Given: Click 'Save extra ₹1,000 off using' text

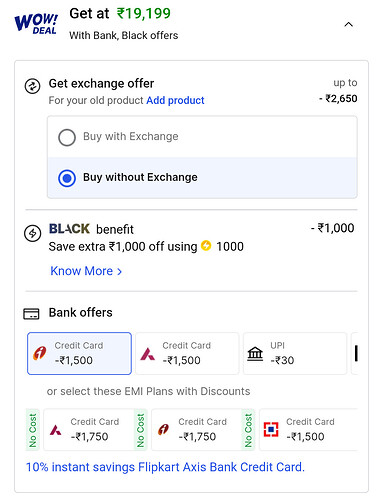Looking at the screenshot, I should pyautogui.click(x=123, y=247).
